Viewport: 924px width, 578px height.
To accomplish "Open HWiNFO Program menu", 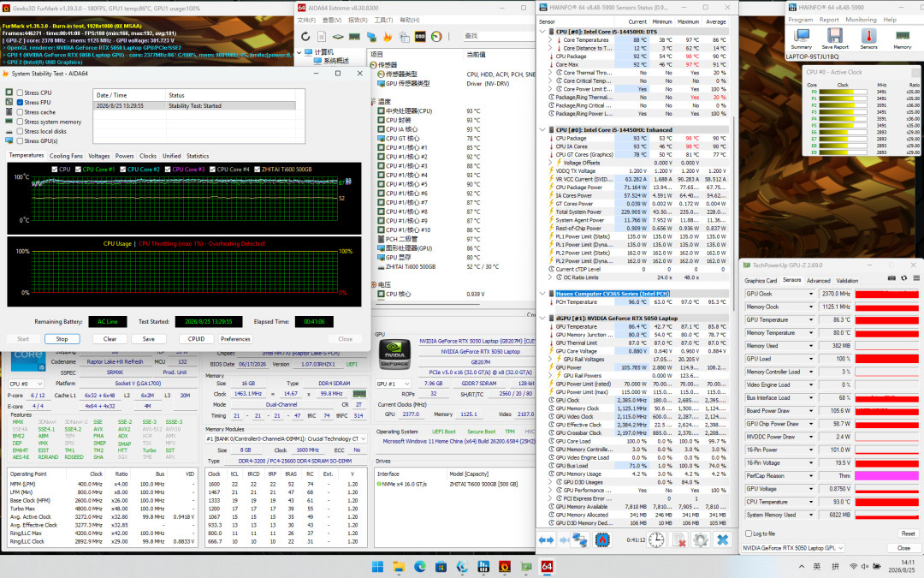I will [x=800, y=20].
